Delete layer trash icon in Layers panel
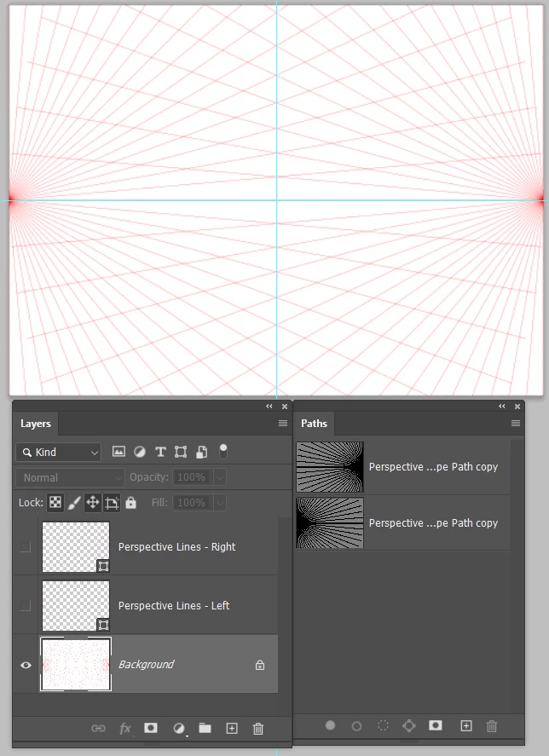 pyautogui.click(x=258, y=728)
